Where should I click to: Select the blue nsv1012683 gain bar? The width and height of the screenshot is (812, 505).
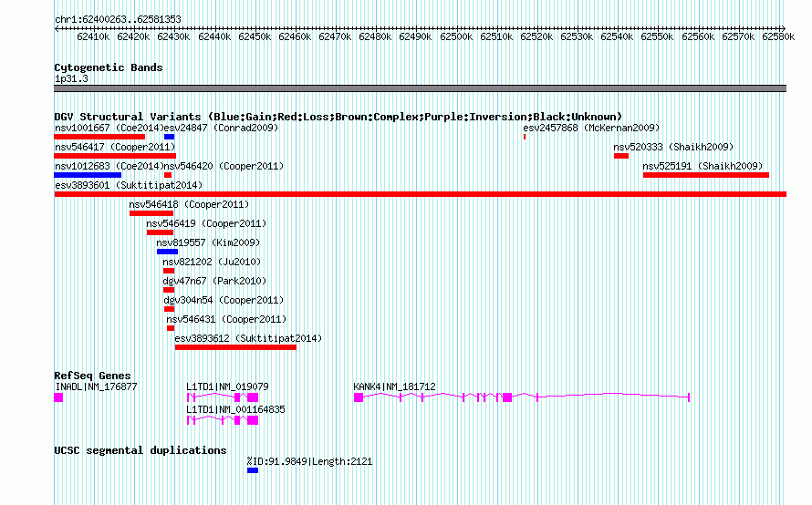point(88,175)
